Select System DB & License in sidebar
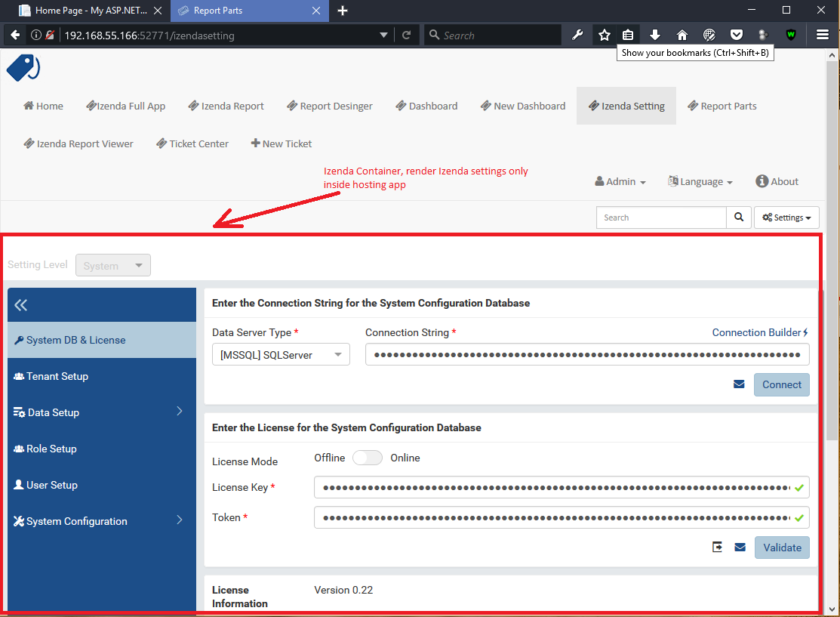840x617 pixels. coord(102,340)
